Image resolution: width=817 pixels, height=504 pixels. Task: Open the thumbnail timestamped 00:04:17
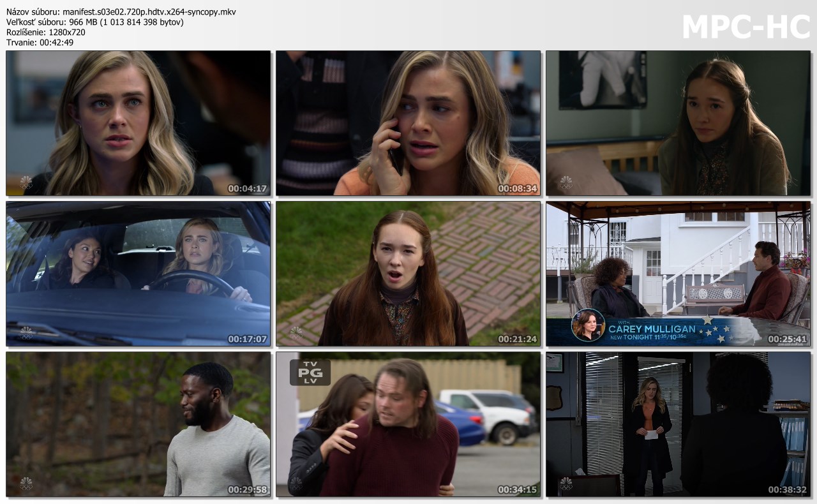pos(138,122)
